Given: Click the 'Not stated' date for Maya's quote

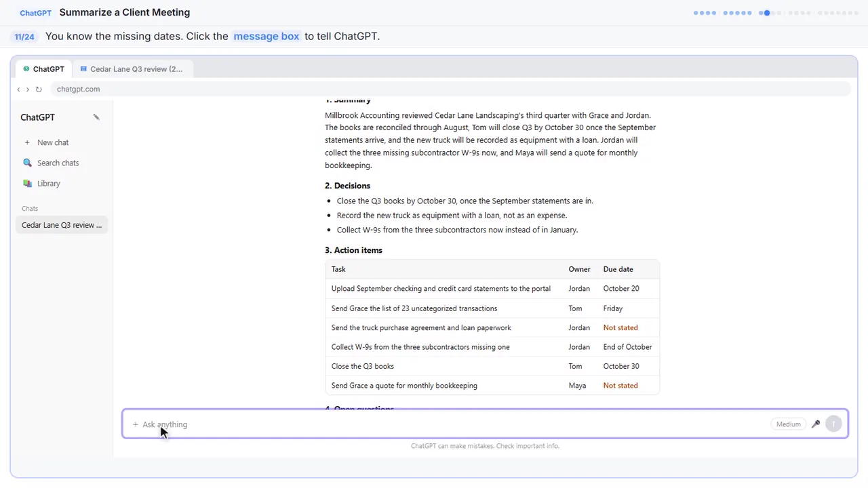Looking at the screenshot, I should (620, 386).
